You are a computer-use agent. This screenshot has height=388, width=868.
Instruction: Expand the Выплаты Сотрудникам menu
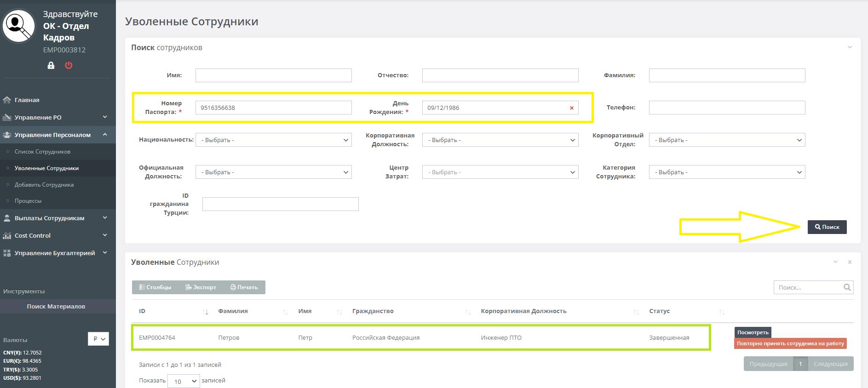pos(105,218)
